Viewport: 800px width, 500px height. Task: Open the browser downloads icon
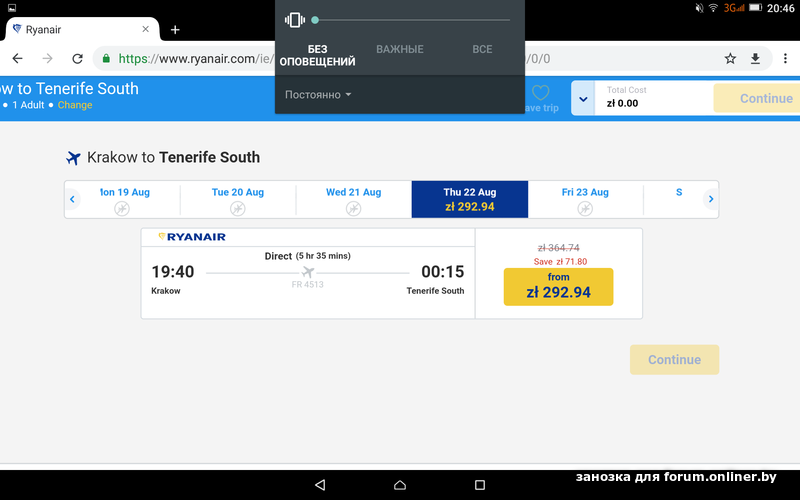(755, 59)
